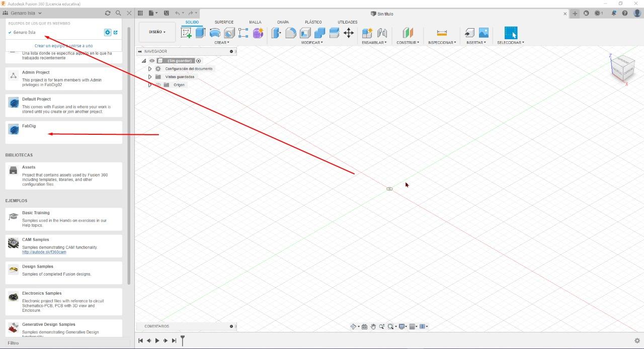The image size is (644, 349).
Task: Select the Insert Canvas image tool
Action: point(484,33)
